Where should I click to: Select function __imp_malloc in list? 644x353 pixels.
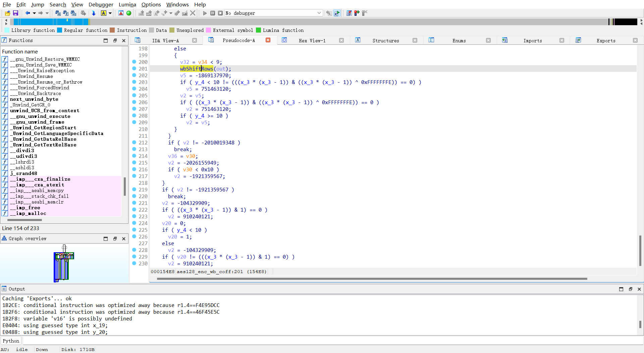(x=28, y=213)
